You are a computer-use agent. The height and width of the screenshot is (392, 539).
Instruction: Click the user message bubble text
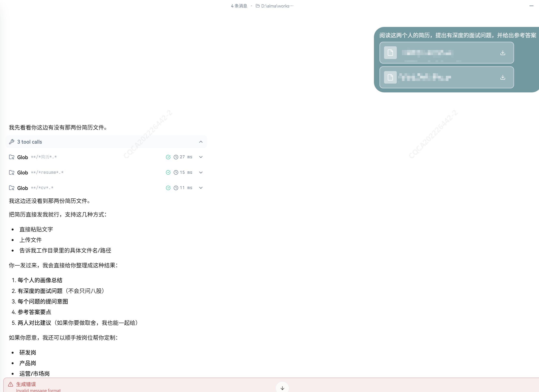pos(458,35)
